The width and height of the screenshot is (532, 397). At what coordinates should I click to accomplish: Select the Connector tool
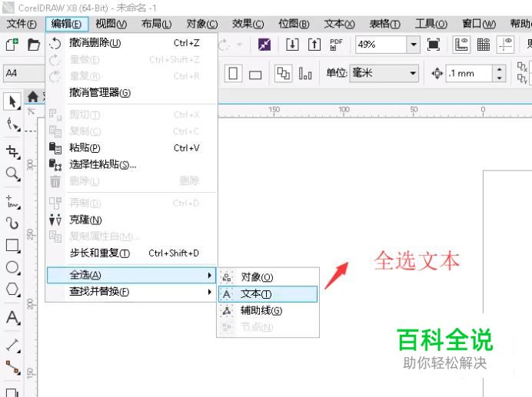[x=12, y=368]
